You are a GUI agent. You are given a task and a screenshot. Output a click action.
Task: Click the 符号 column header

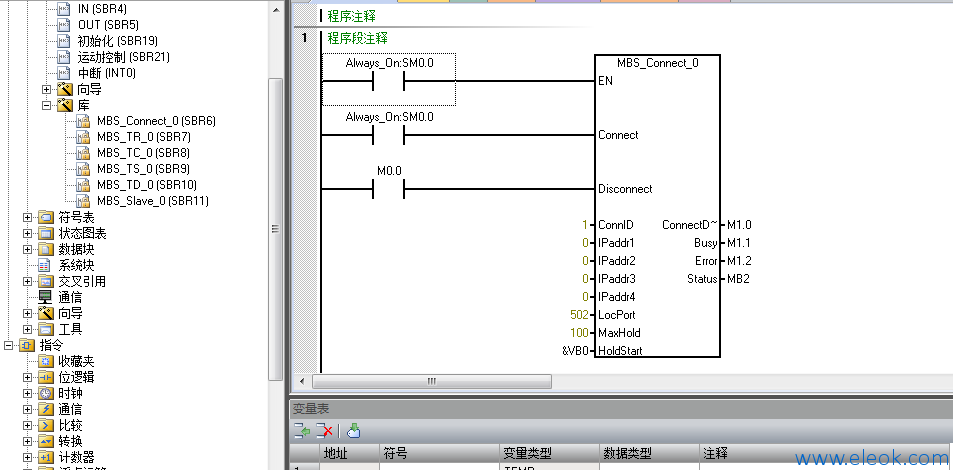(439, 454)
